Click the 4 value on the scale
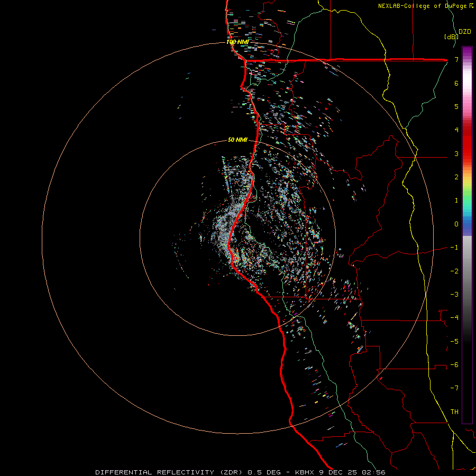 click(x=456, y=130)
